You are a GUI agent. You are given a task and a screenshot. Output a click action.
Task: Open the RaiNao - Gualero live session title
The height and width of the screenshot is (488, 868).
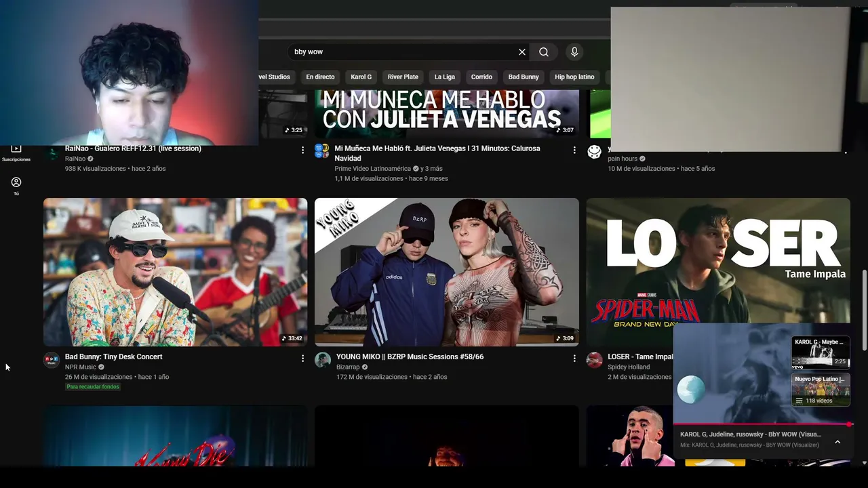pyautogui.click(x=133, y=148)
